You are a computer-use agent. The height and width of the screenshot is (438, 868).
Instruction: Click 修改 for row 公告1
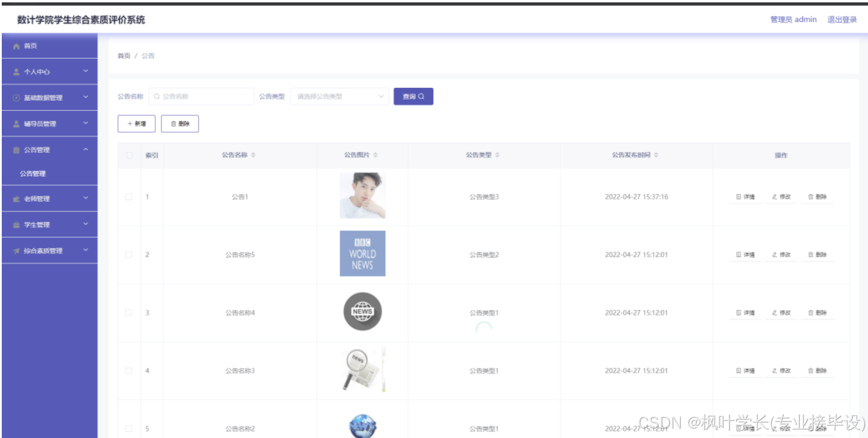click(x=781, y=197)
